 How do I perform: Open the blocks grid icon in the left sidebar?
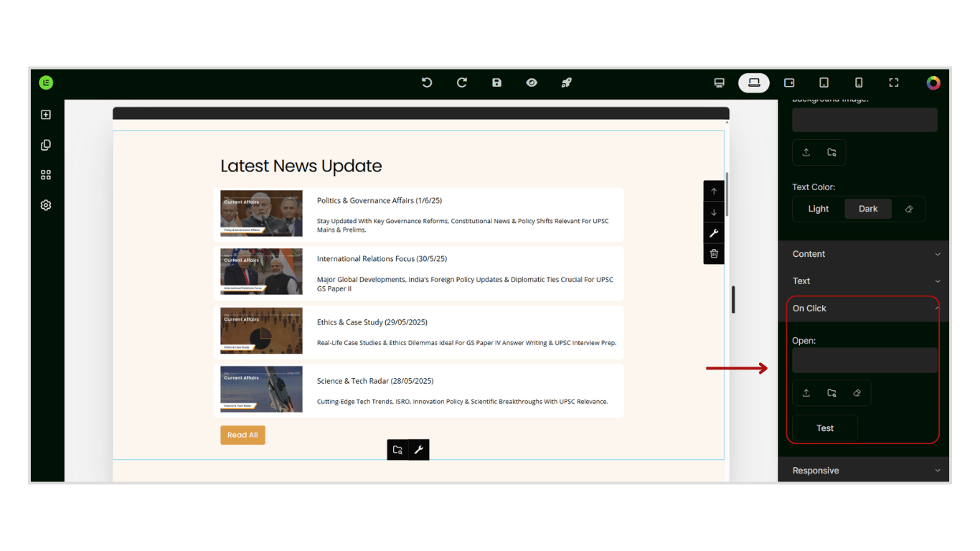[x=46, y=175]
